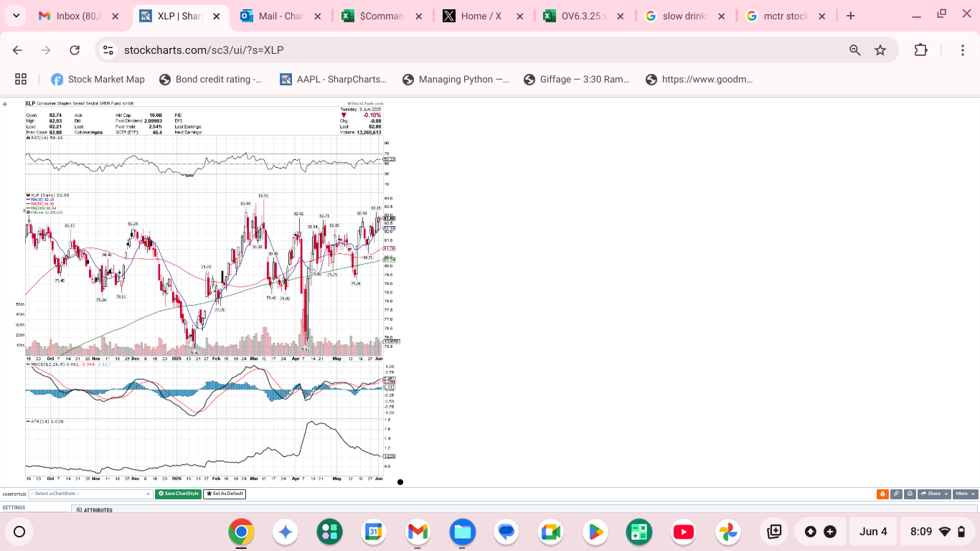Open the Bond credit rating bookmark
Image resolution: width=980 pixels, height=551 pixels.
point(210,80)
